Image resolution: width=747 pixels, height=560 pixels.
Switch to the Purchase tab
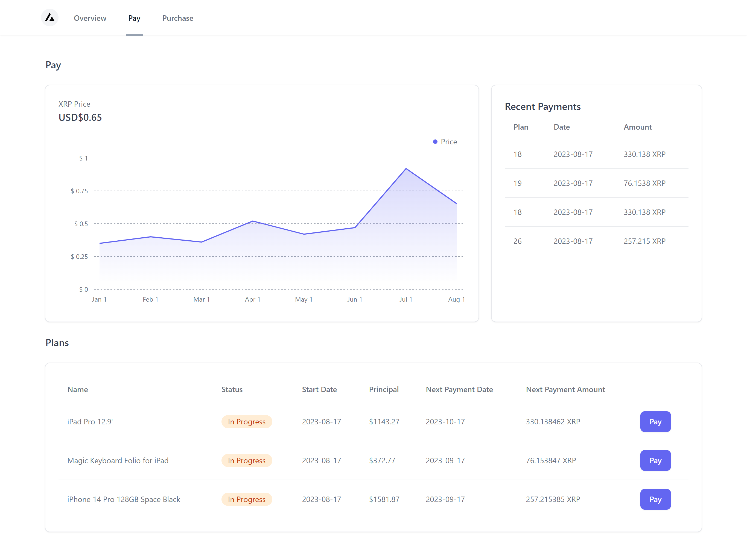[x=178, y=18]
